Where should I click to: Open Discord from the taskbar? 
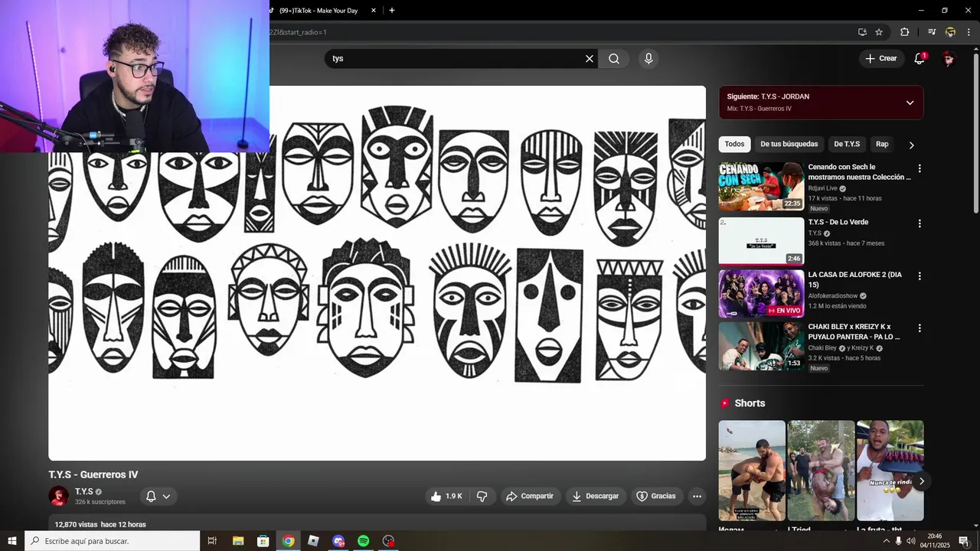pos(338,541)
